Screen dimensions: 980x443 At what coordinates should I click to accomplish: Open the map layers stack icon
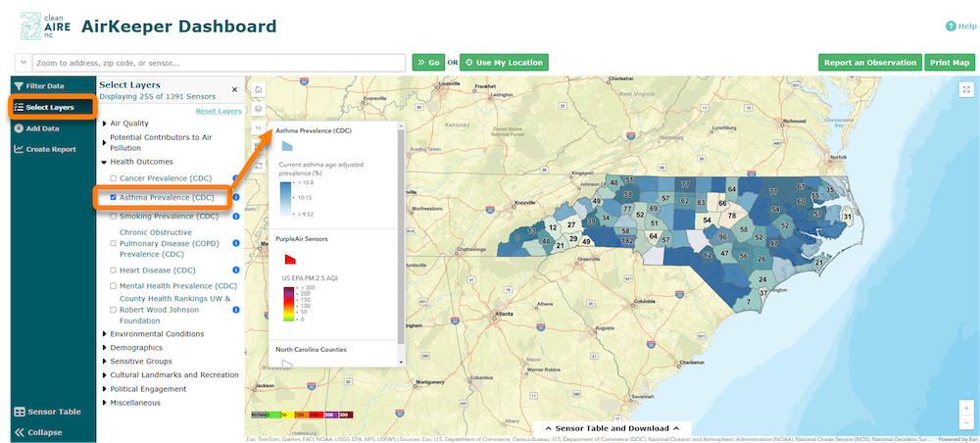coord(259,109)
